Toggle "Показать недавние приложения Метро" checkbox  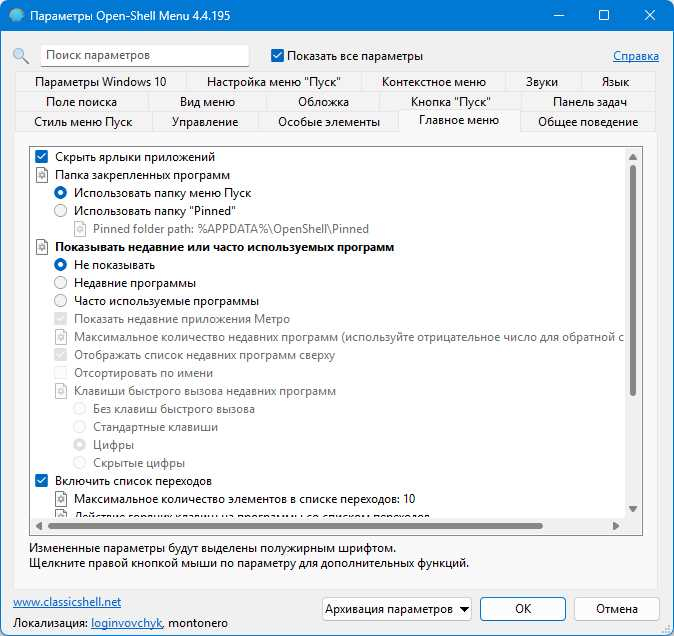point(61,319)
